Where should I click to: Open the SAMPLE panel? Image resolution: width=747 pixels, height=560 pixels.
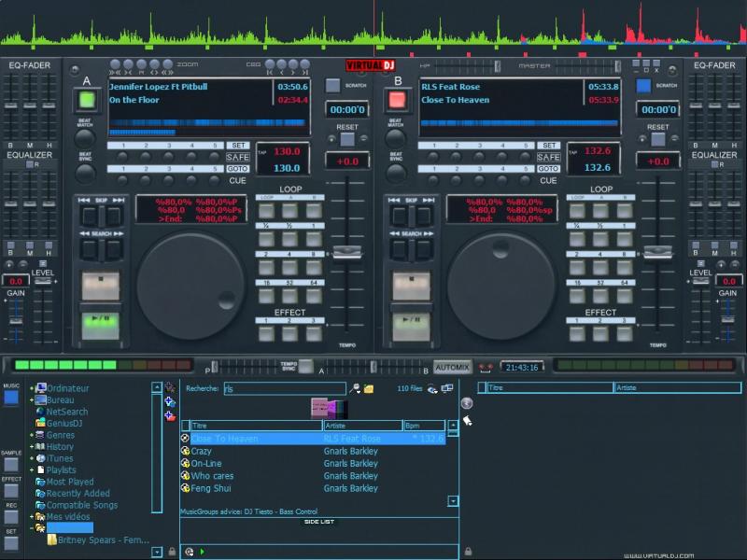(x=11, y=464)
